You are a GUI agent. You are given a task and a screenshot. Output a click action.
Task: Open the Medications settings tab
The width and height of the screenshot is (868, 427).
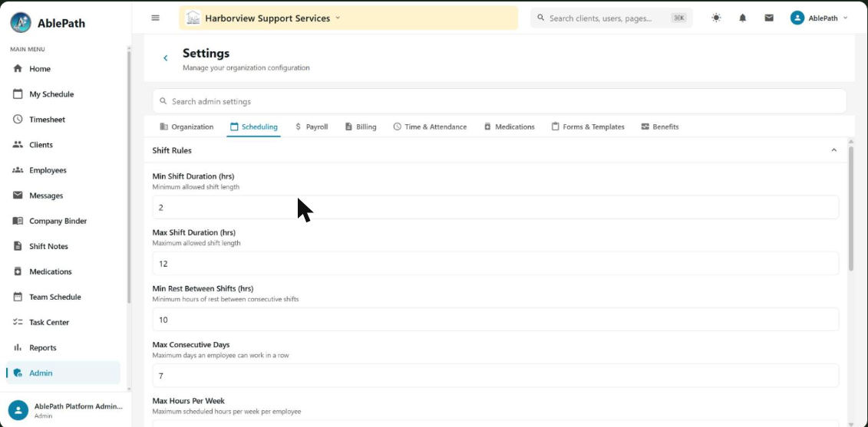(x=510, y=126)
